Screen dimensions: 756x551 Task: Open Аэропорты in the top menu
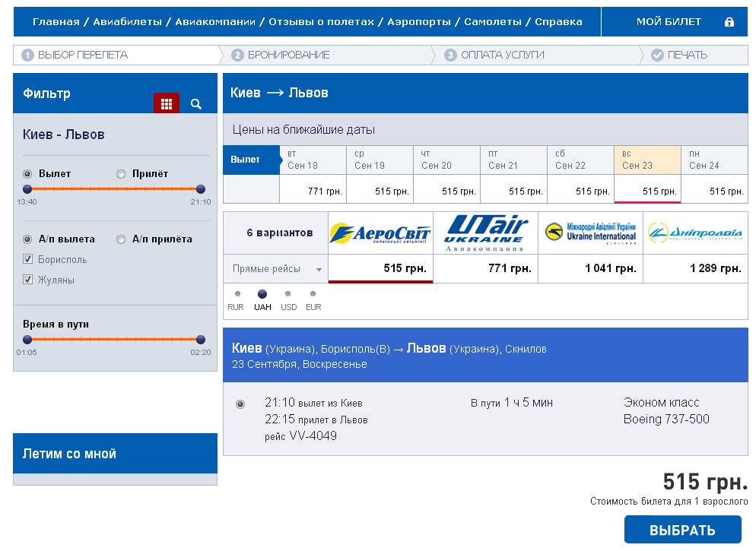tap(419, 22)
